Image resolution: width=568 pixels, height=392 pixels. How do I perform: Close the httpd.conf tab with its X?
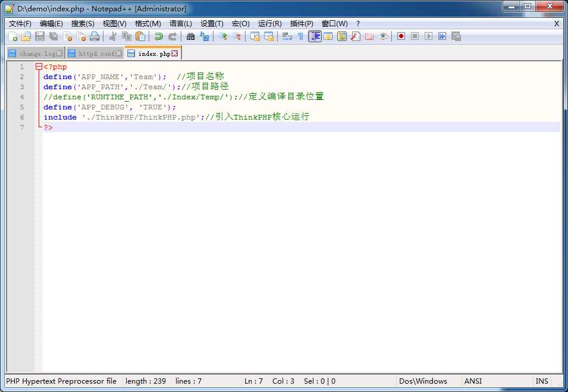pos(119,54)
